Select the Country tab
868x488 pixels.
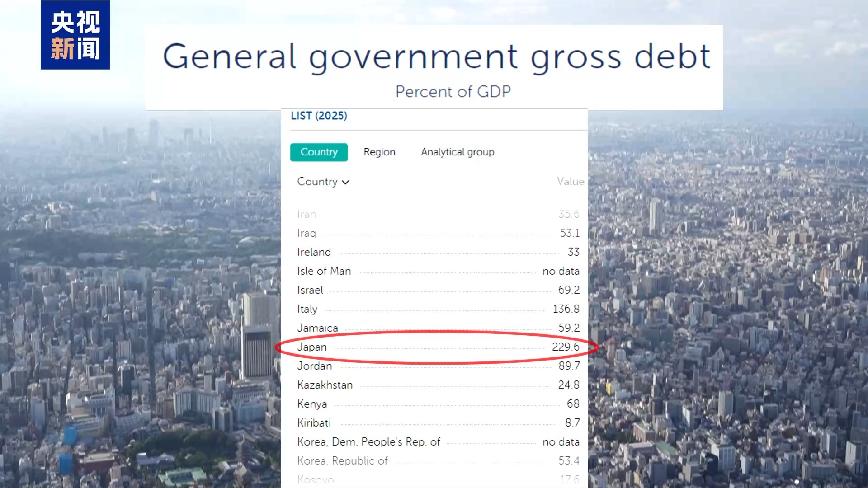tap(319, 152)
